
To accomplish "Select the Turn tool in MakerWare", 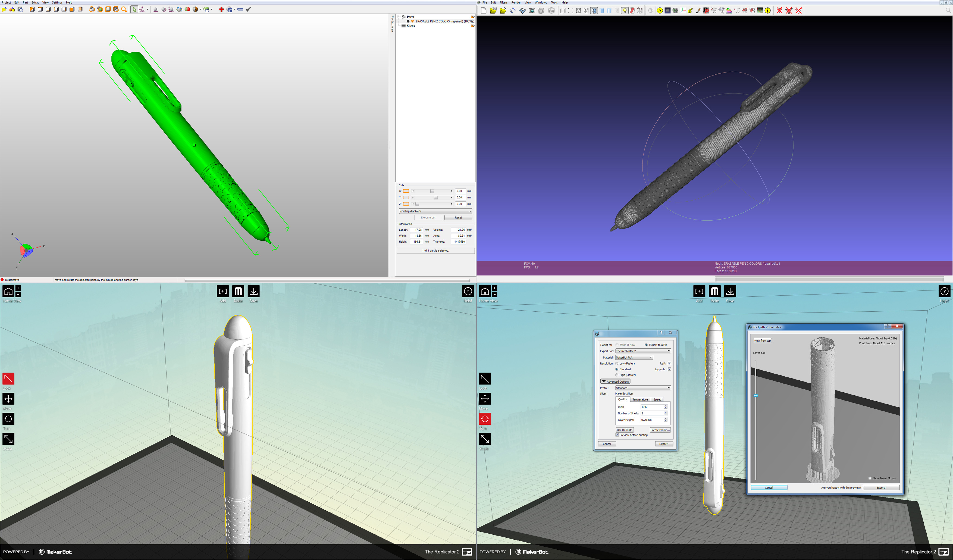I will pyautogui.click(x=8, y=419).
